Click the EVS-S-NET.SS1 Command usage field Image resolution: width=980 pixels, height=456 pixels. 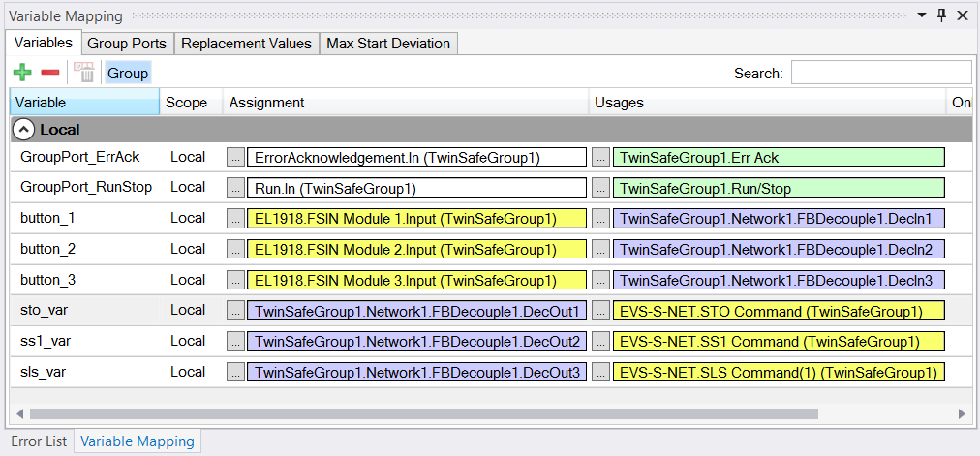point(779,341)
